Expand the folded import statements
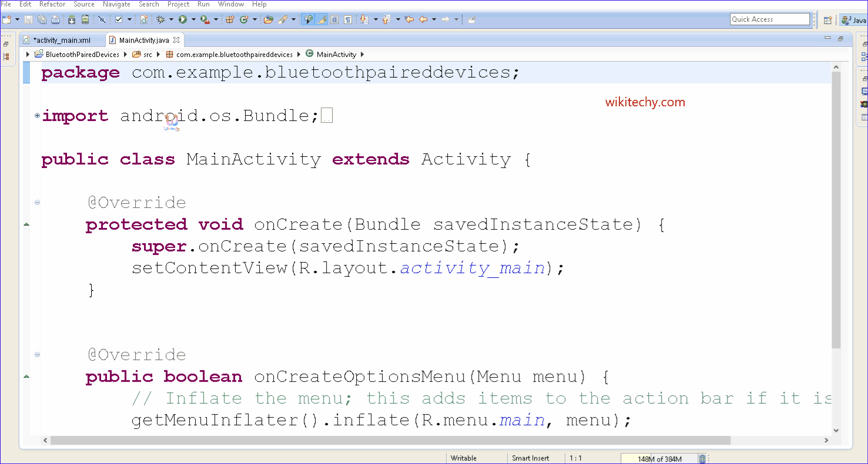The image size is (868, 464). [x=38, y=116]
